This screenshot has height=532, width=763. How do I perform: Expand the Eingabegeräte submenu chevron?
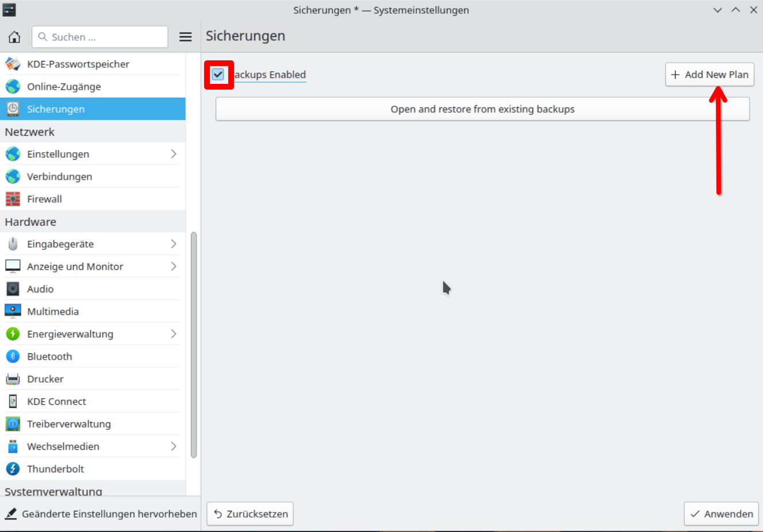(173, 244)
